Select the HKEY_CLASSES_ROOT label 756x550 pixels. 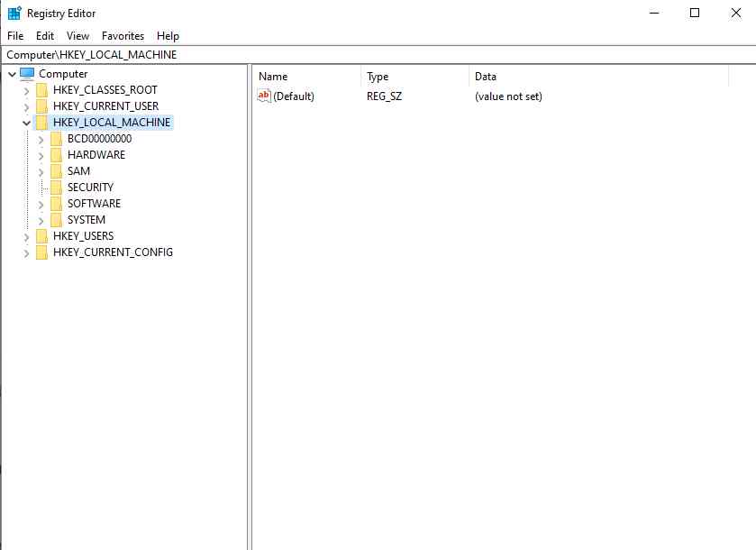[x=105, y=90]
